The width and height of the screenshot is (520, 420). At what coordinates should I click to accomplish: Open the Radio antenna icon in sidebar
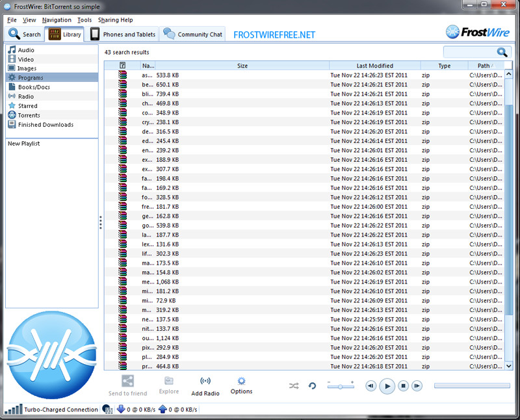(12, 96)
